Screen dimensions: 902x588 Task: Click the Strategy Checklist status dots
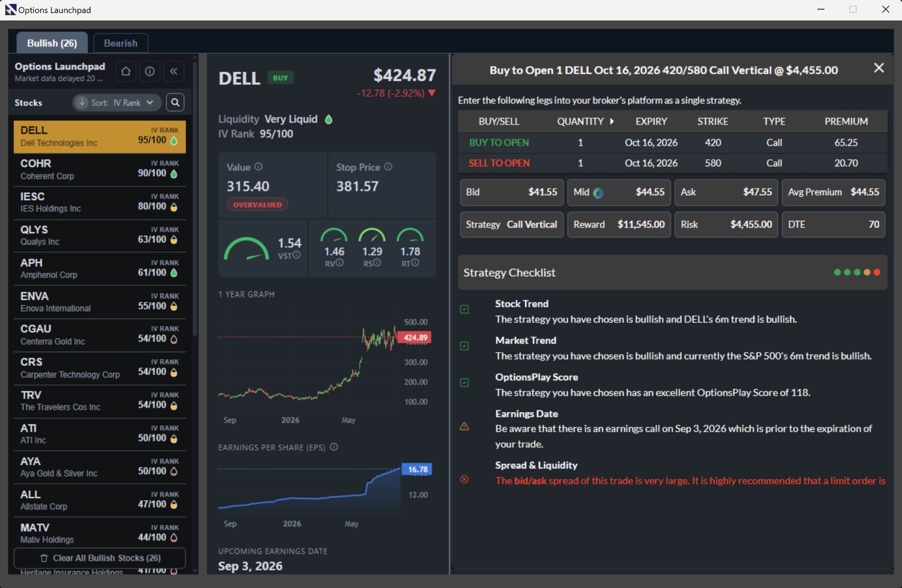(857, 272)
